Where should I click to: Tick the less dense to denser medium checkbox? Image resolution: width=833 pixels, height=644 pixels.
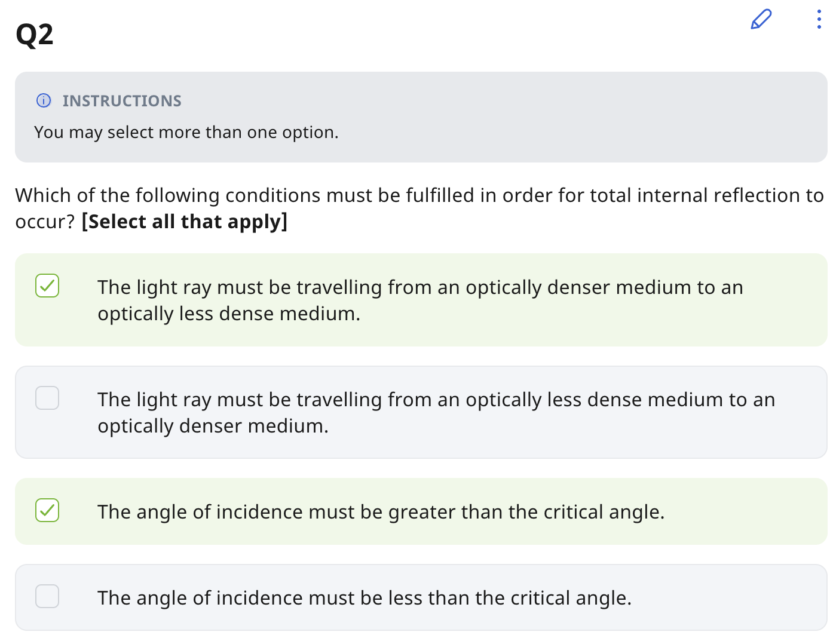47,398
